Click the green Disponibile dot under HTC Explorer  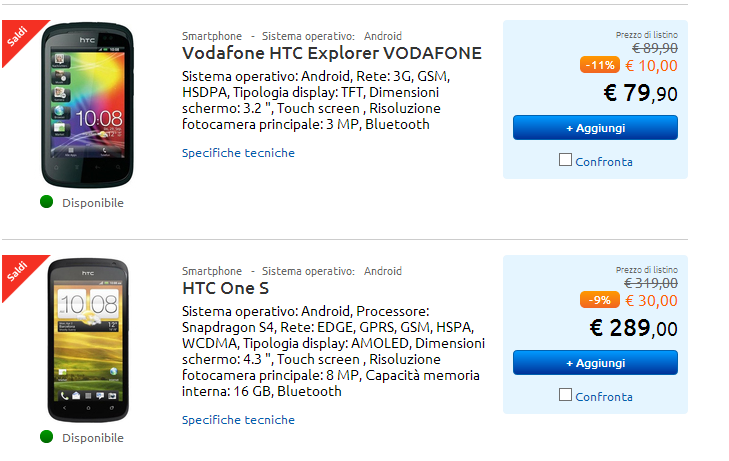tap(46, 202)
